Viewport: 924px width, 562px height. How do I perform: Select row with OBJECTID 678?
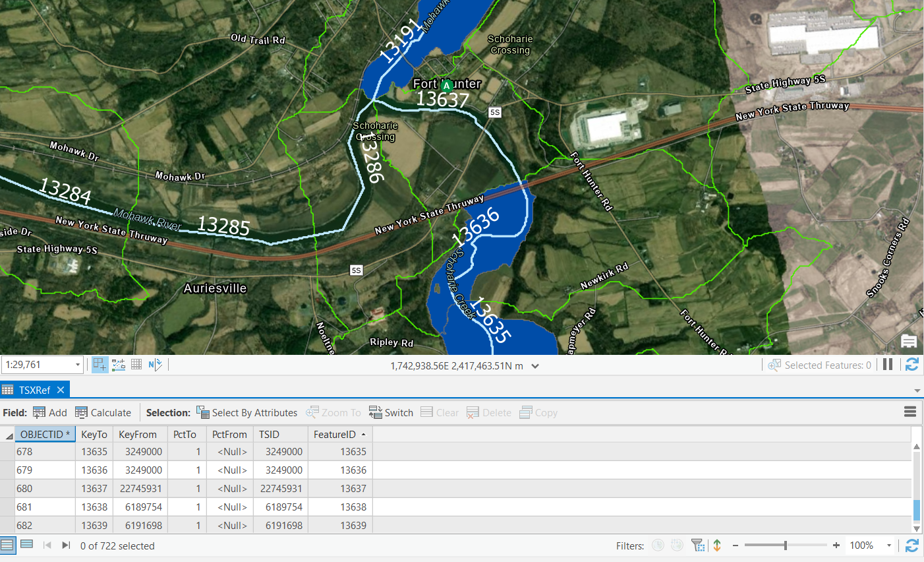tap(8, 452)
